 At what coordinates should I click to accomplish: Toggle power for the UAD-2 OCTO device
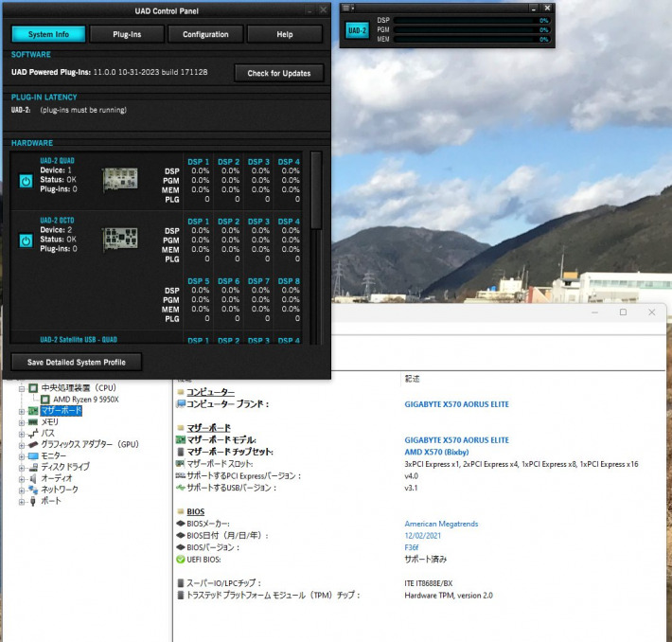click(27, 240)
